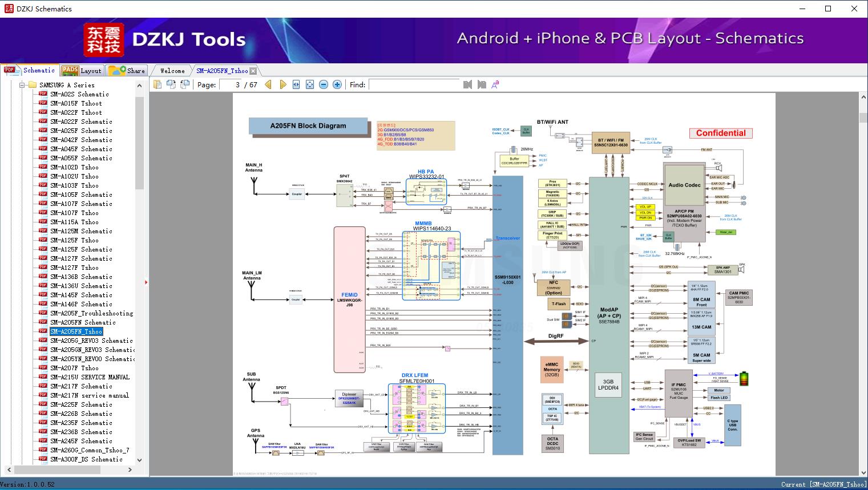Collapse the SAMSUNG A Series tree node
The width and height of the screenshot is (868, 490).
click(x=22, y=85)
